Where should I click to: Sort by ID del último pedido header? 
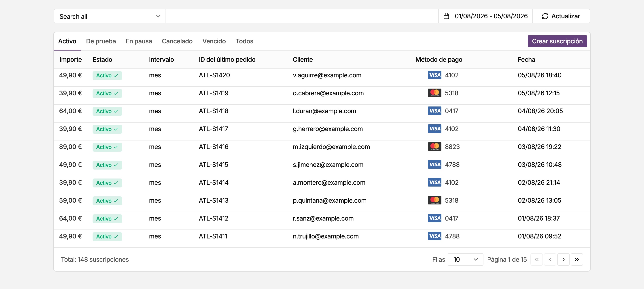[227, 59]
